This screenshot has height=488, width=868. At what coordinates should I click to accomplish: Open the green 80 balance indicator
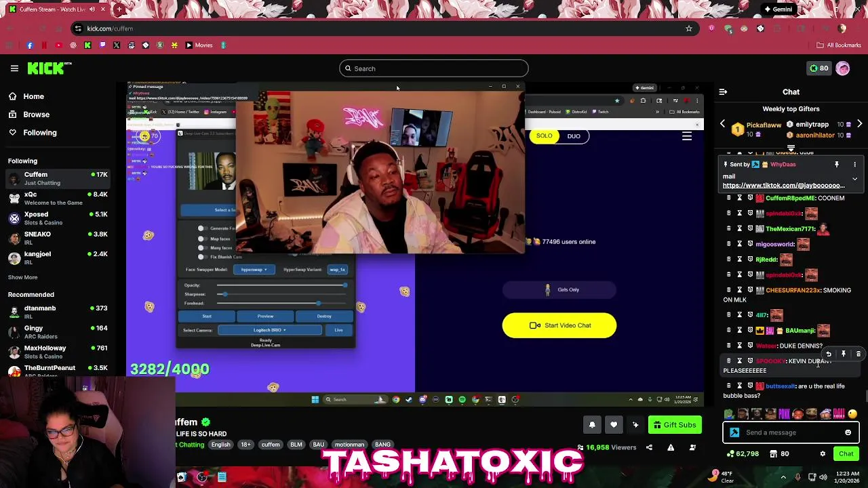pyautogui.click(x=818, y=68)
